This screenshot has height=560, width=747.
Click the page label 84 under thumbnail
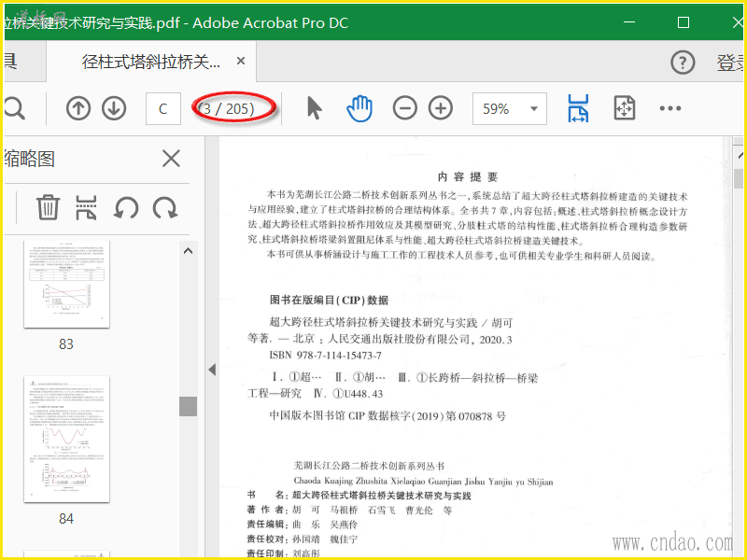(66, 519)
